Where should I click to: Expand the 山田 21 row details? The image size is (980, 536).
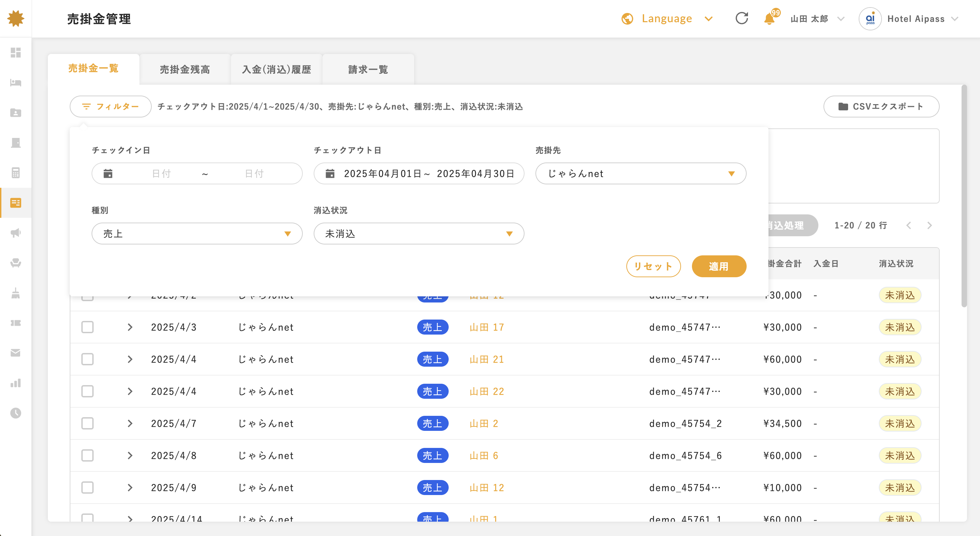130,359
